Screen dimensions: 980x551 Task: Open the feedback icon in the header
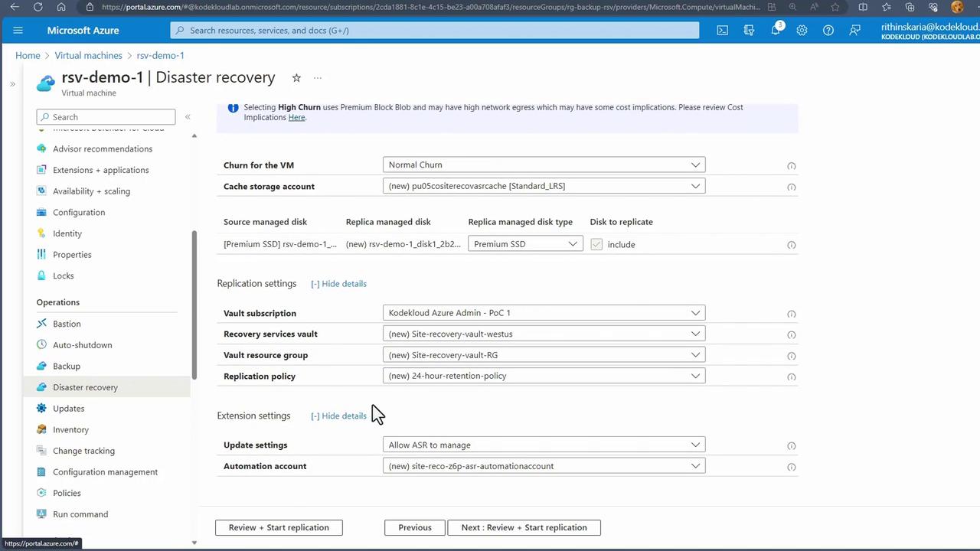point(854,31)
